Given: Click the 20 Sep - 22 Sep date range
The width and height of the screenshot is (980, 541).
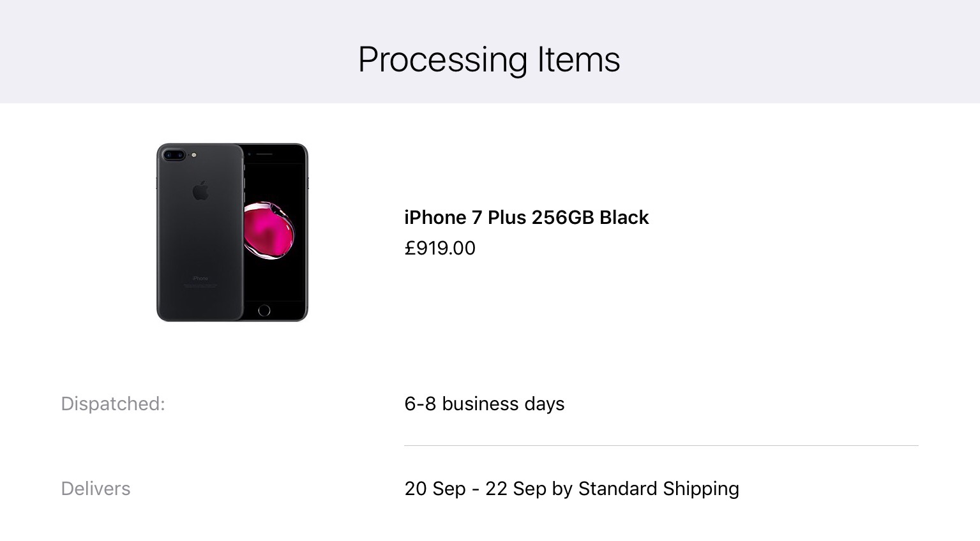Looking at the screenshot, I should [x=476, y=489].
